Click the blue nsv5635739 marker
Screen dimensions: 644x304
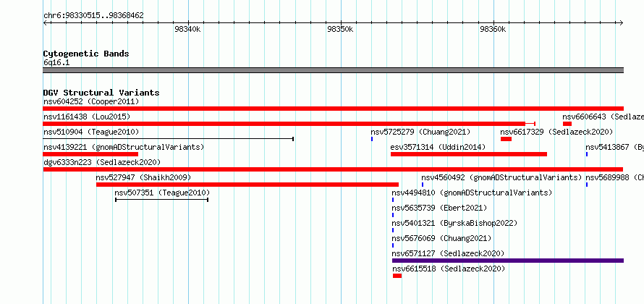click(x=393, y=215)
